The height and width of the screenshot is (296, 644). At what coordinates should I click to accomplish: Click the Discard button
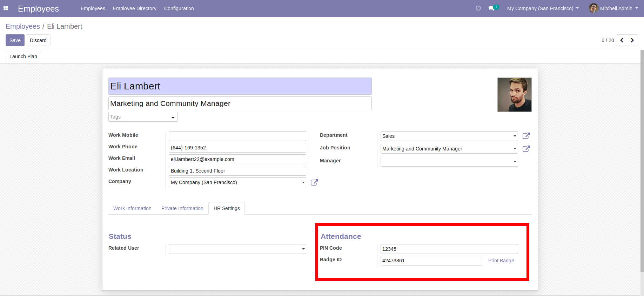38,40
